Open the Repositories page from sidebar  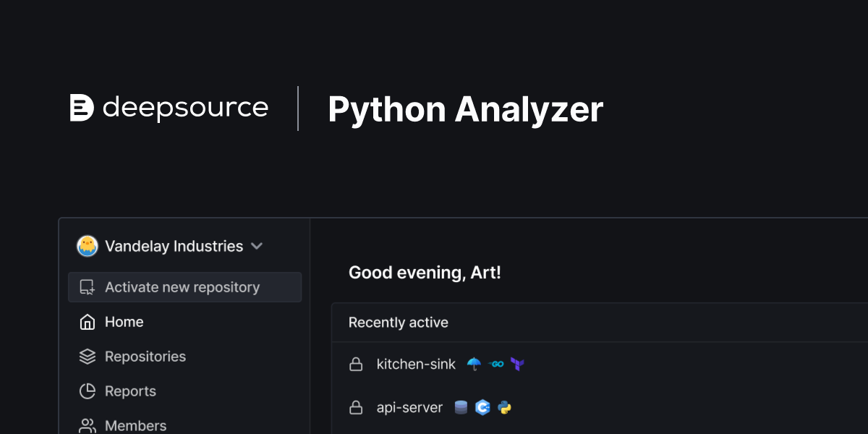point(145,357)
